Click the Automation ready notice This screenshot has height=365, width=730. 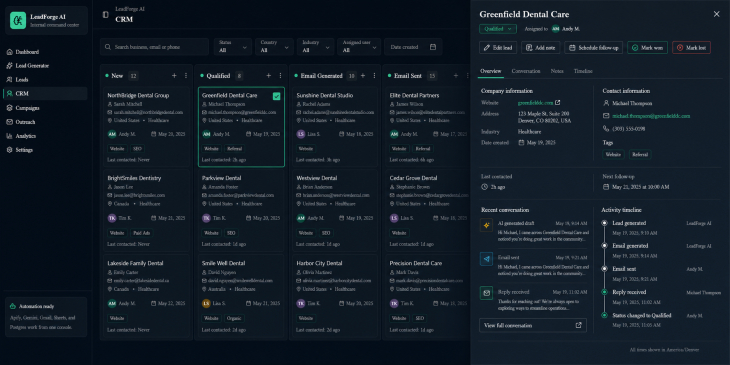click(46, 317)
